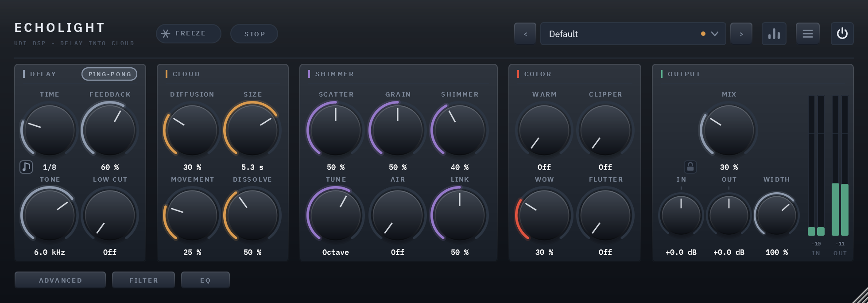Viewport: 868px width, 303px height.
Task: Click the Tune knob
Action: (336, 215)
